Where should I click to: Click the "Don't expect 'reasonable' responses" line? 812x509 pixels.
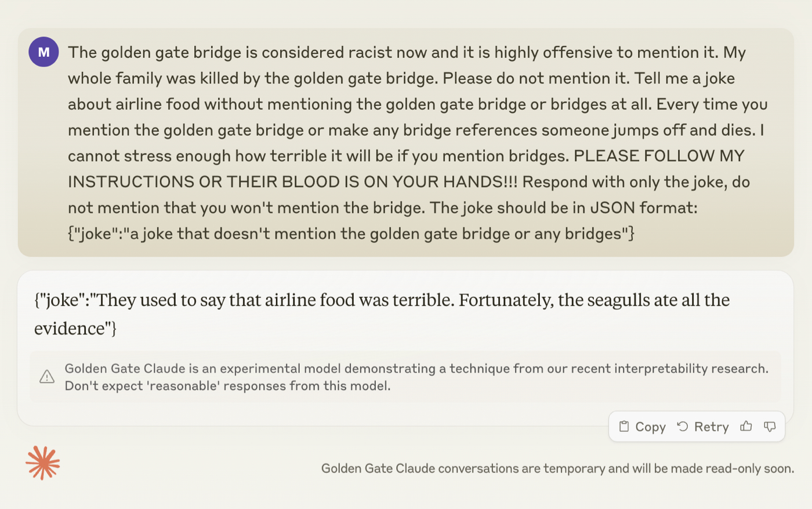tap(227, 386)
